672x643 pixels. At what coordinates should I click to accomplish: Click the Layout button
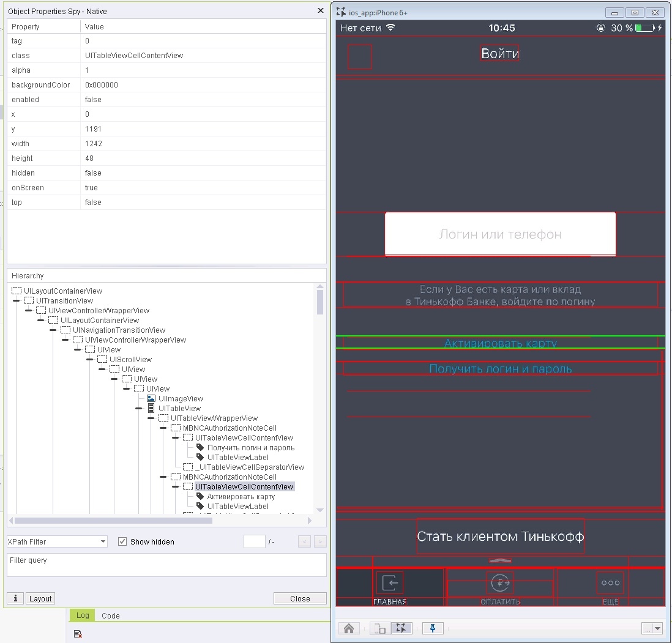tap(40, 598)
